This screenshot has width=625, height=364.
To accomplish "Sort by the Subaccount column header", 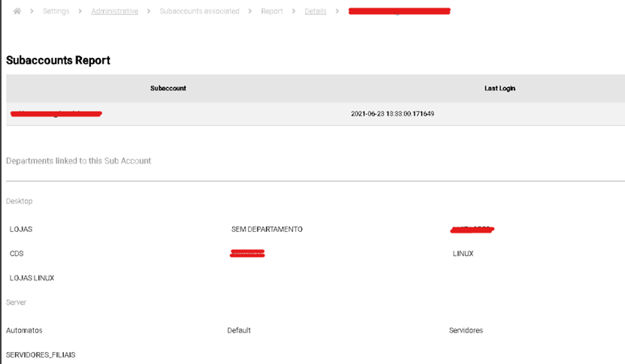I will pyautogui.click(x=168, y=89).
